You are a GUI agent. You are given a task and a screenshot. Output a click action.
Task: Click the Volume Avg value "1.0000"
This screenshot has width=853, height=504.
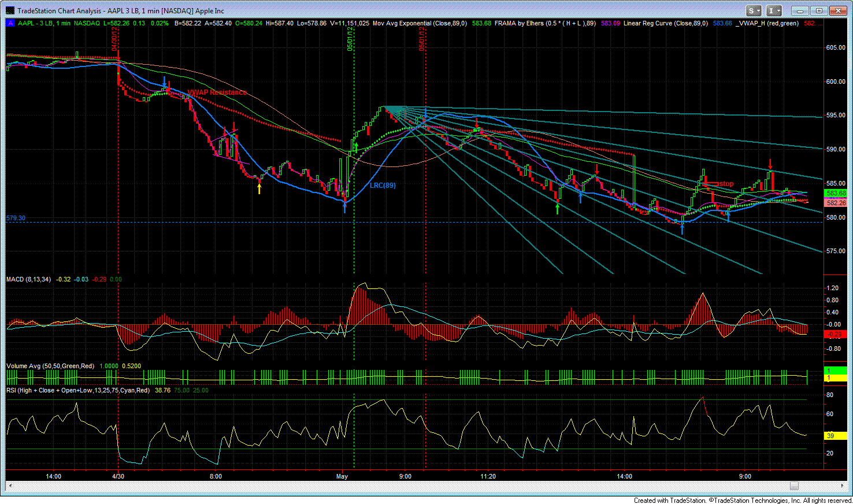tap(109, 366)
